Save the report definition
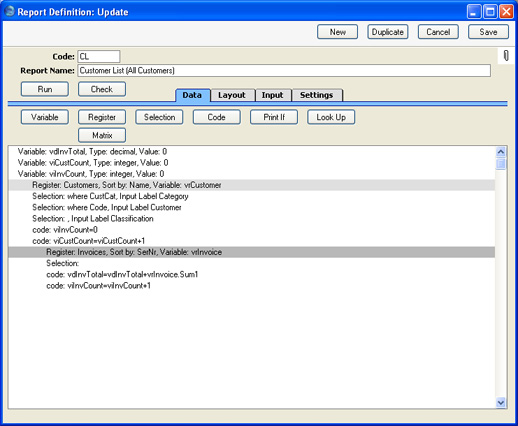This screenshot has width=518, height=426. [x=488, y=32]
